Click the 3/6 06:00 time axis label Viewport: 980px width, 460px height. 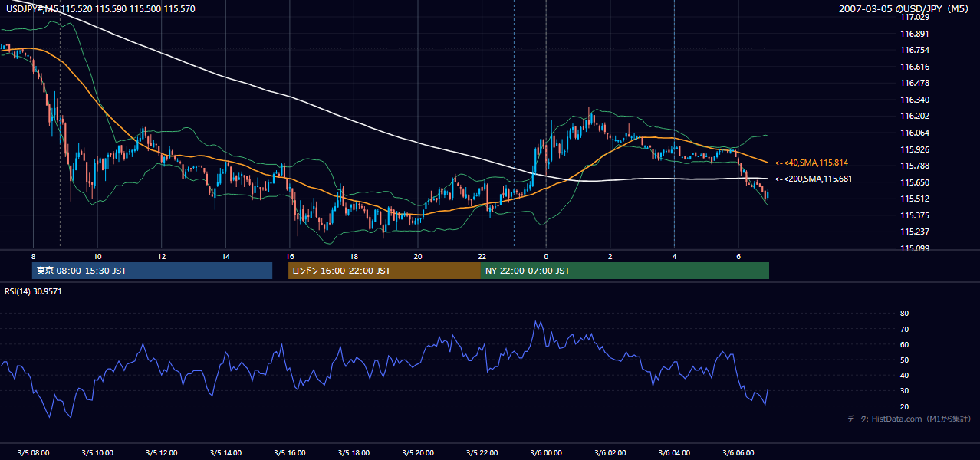pyautogui.click(x=738, y=452)
